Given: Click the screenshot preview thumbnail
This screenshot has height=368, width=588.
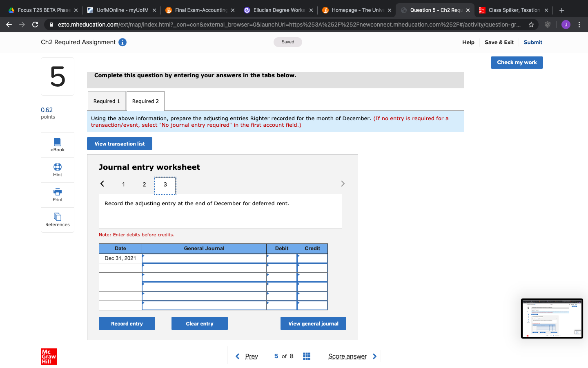Looking at the screenshot, I should [x=552, y=319].
